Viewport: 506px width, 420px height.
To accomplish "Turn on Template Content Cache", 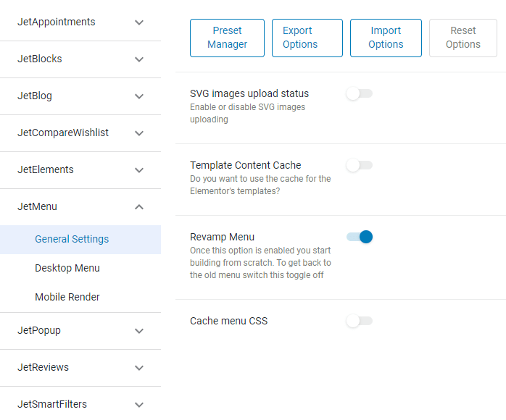I will (x=360, y=165).
